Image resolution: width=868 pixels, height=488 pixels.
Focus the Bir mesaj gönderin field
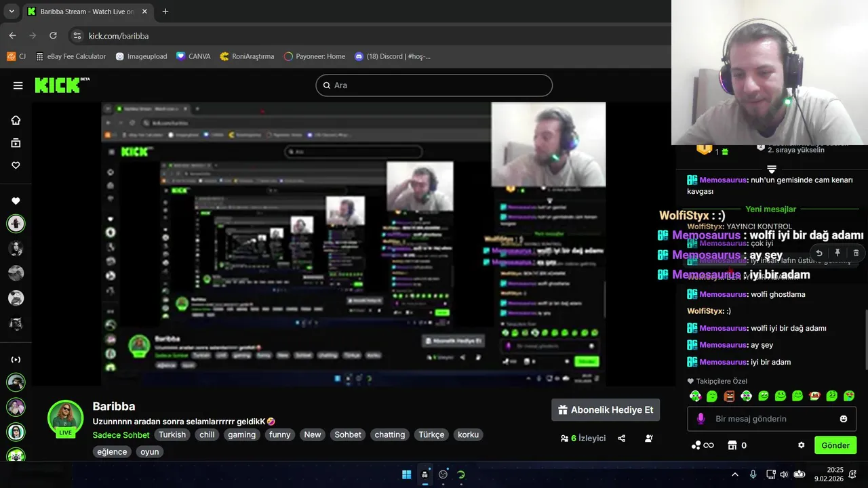(x=771, y=419)
